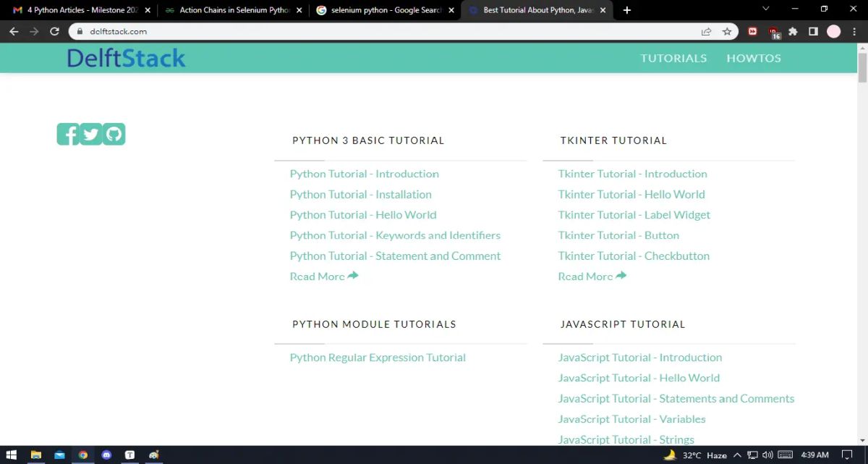
Task: Open Python Tutorial - Installation
Action: (x=361, y=194)
